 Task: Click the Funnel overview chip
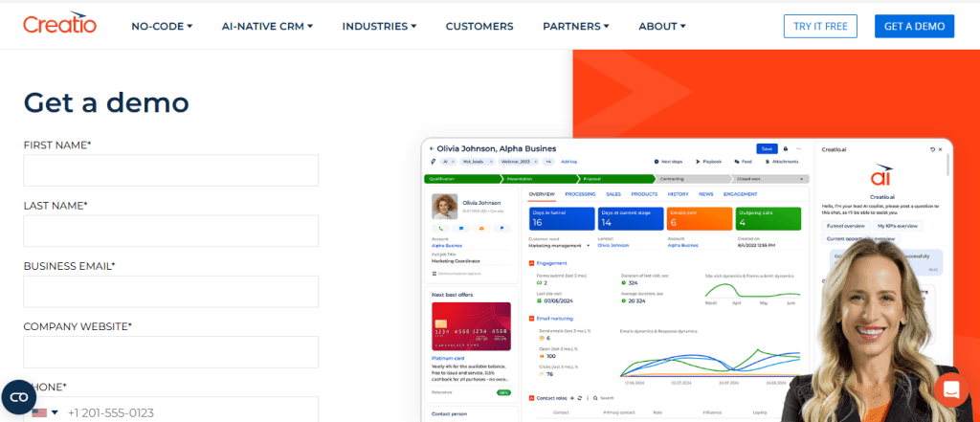pyautogui.click(x=846, y=226)
